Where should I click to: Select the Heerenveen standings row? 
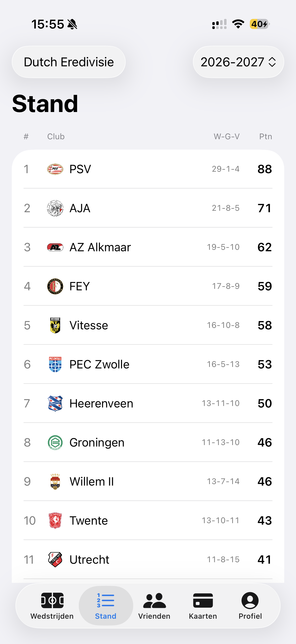148,403
